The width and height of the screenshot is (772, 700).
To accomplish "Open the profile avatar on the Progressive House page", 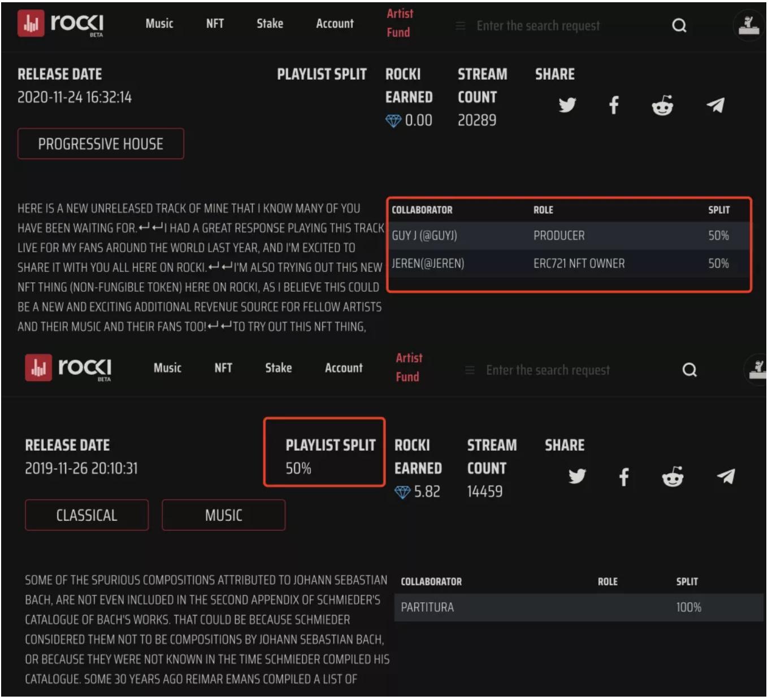I will pos(749,25).
